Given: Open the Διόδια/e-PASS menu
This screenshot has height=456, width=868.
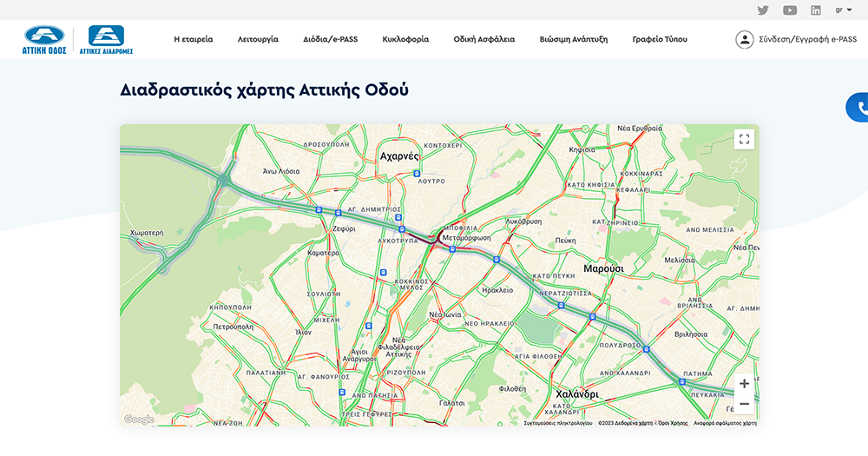Looking at the screenshot, I should click(x=330, y=39).
